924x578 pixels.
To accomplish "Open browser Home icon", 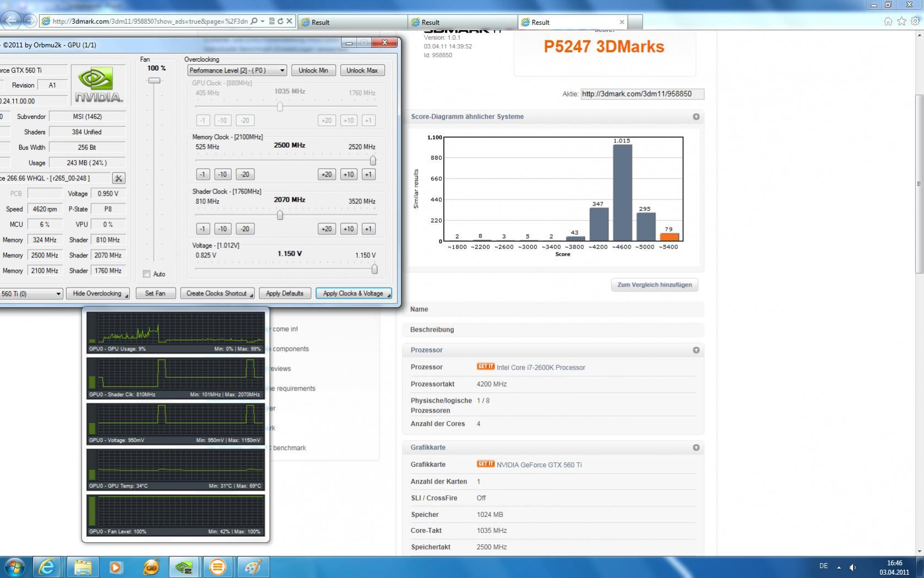I will coord(888,21).
